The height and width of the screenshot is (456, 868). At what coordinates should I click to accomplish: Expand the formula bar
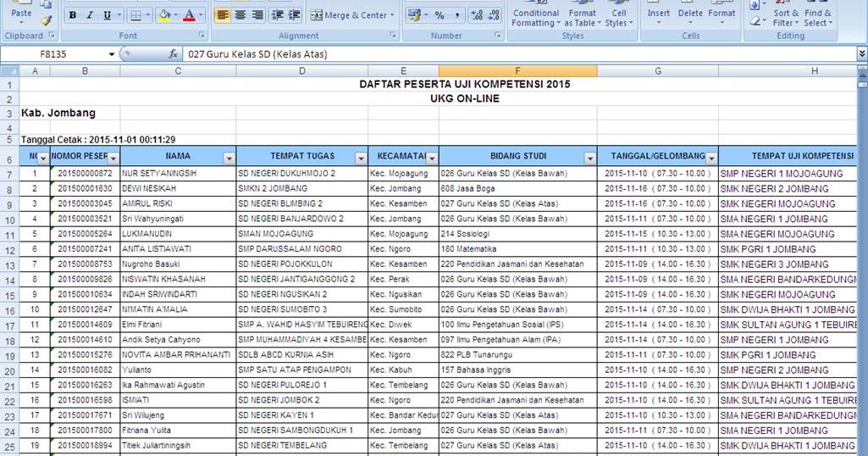click(x=862, y=53)
